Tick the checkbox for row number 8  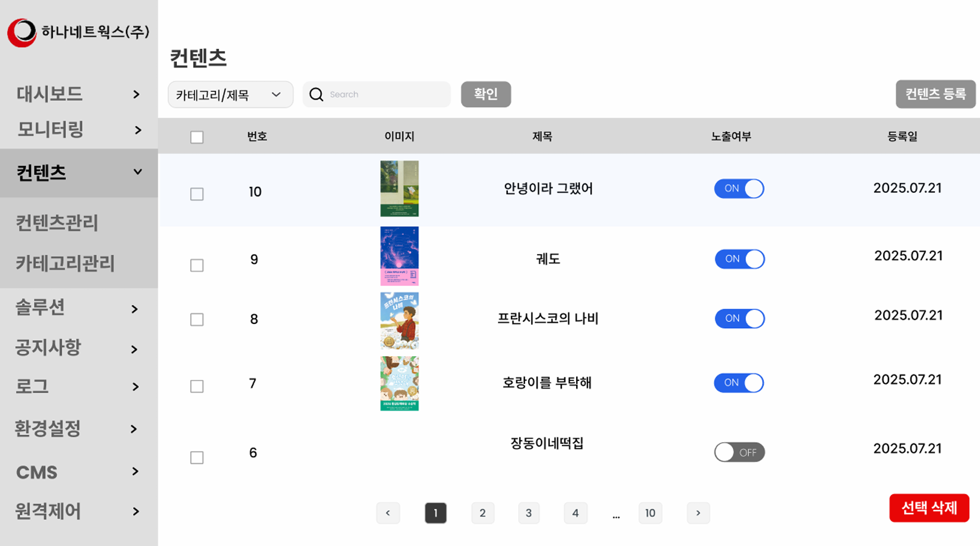tap(197, 320)
